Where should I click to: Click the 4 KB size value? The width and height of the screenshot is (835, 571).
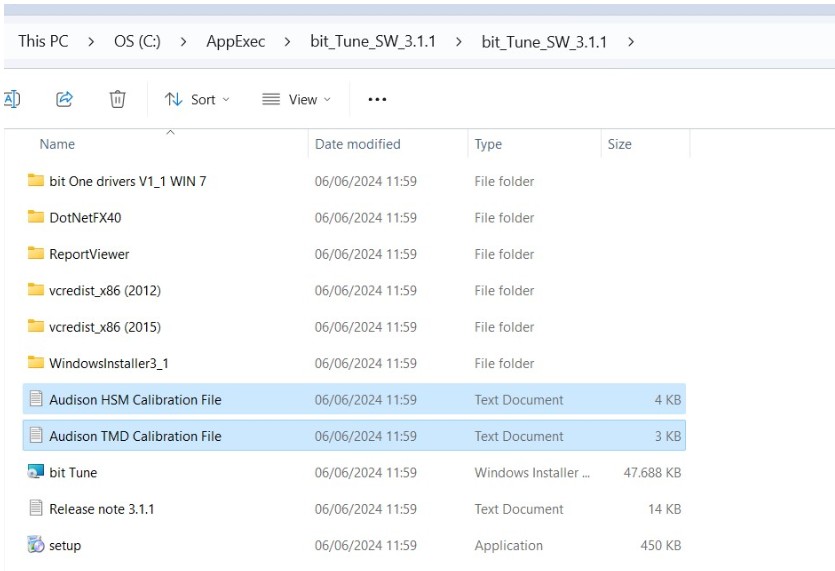(x=668, y=399)
